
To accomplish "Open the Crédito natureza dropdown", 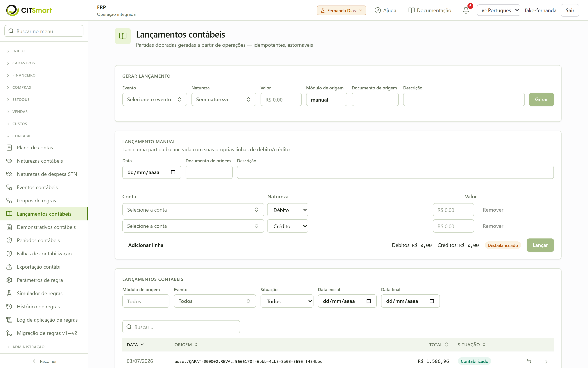I will (288, 226).
